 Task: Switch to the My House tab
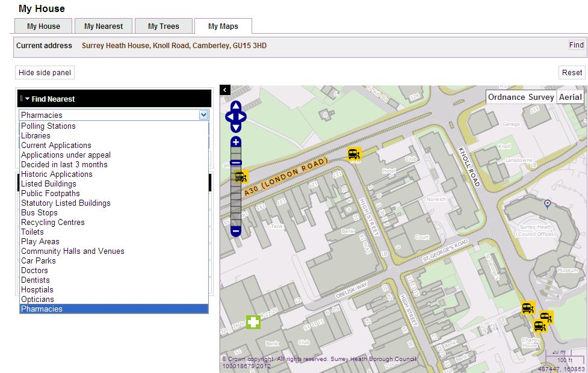(x=43, y=26)
